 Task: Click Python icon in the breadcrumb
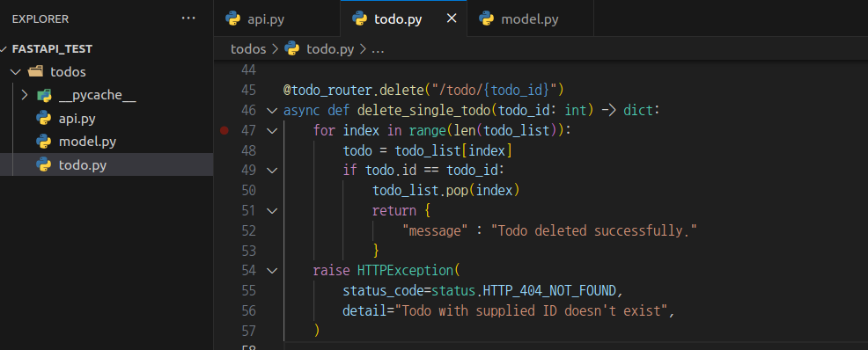[291, 48]
